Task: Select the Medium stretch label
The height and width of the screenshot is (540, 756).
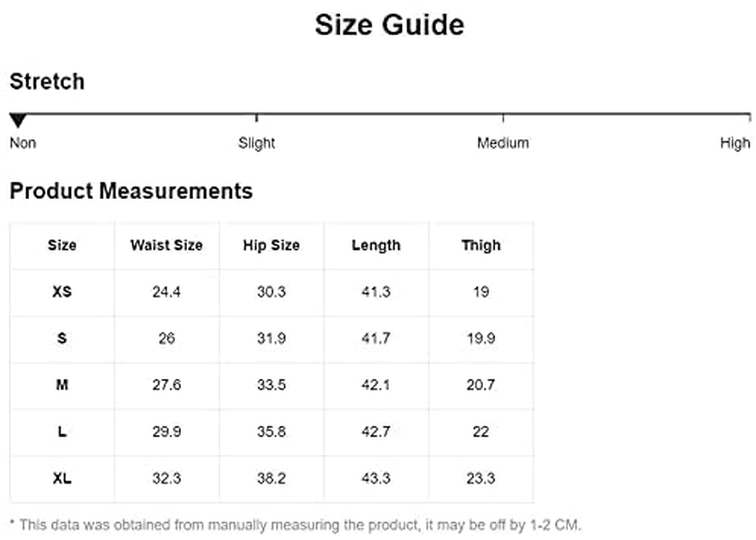Action: tap(503, 143)
